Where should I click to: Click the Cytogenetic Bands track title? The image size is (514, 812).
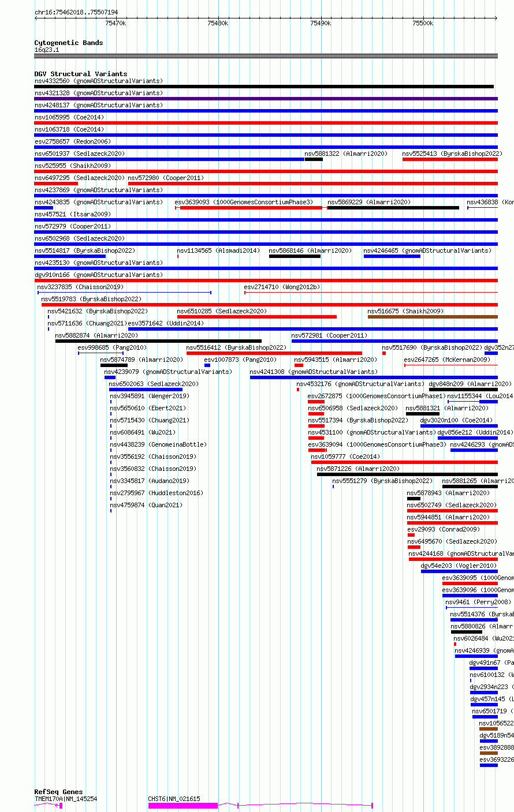coord(69,43)
